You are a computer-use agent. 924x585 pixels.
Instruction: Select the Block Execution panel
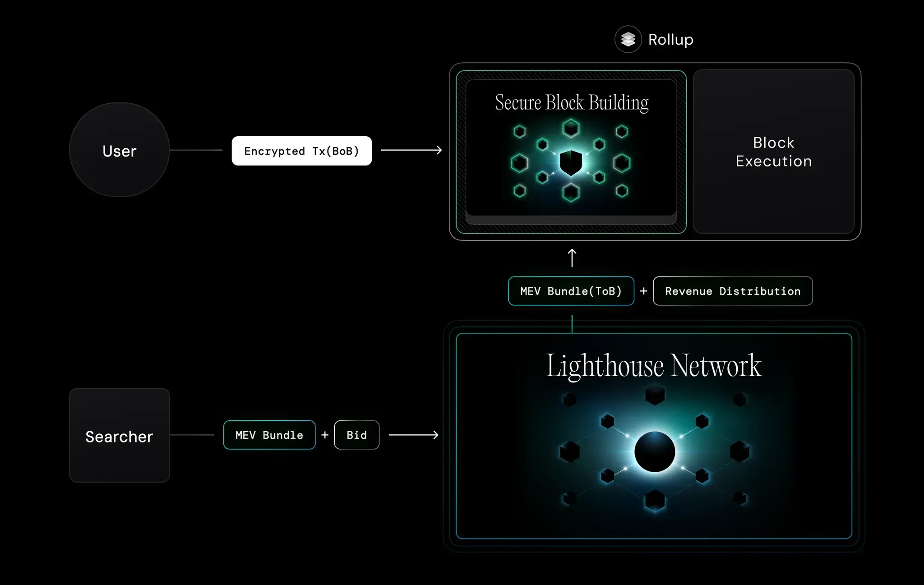coord(773,152)
